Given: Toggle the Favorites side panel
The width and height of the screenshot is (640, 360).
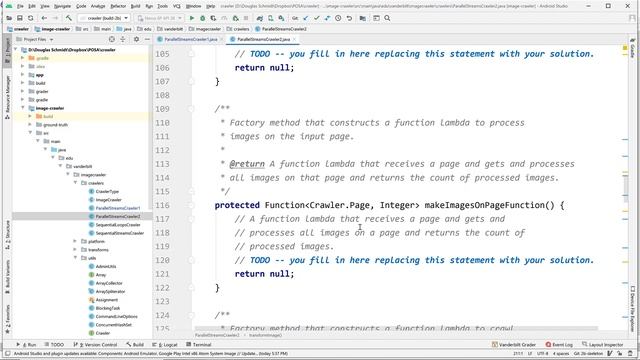Looking at the screenshot, I should click(x=7, y=319).
